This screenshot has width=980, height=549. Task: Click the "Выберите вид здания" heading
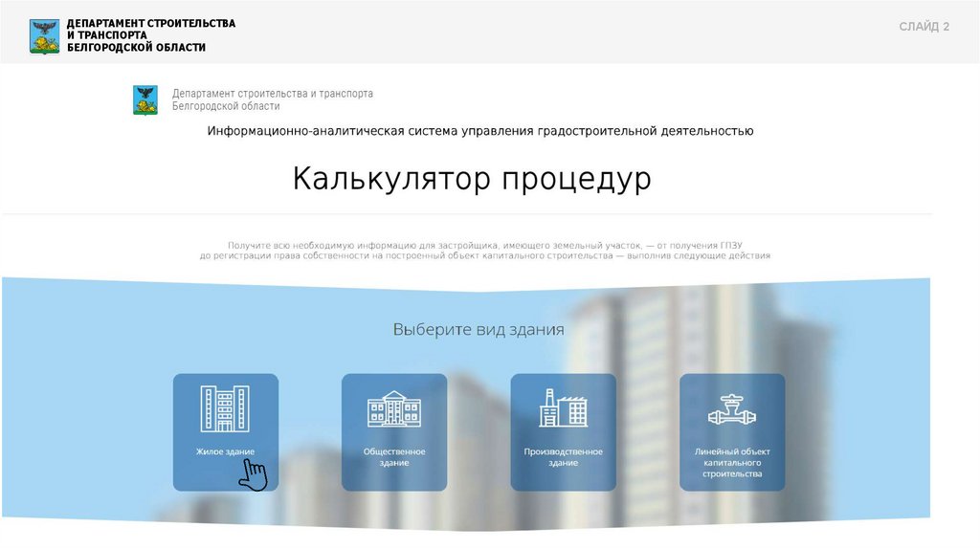(479, 329)
